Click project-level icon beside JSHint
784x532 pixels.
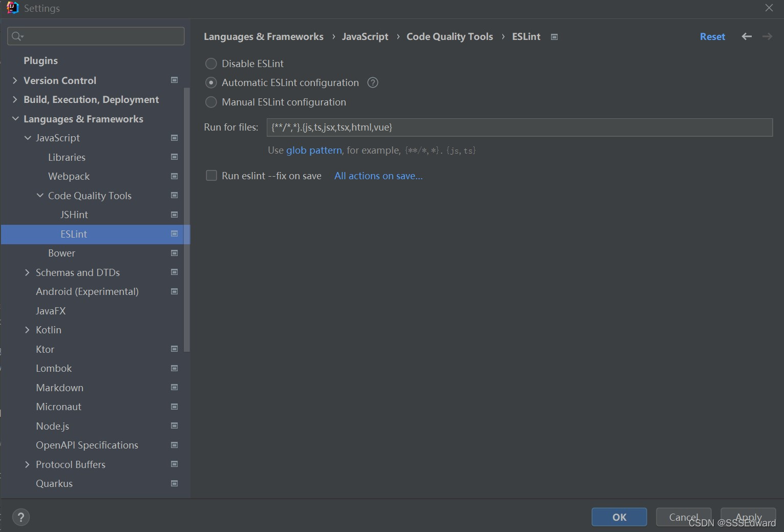pyautogui.click(x=174, y=215)
